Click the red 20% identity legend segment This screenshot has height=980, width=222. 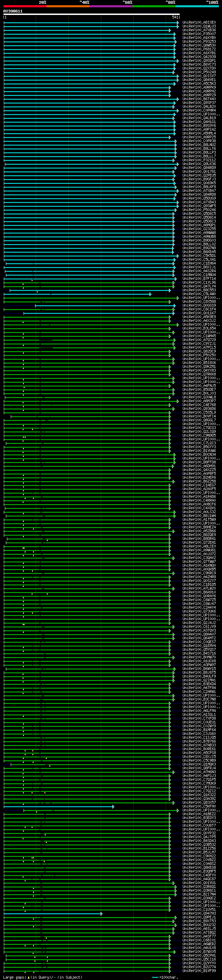click(25, 6)
